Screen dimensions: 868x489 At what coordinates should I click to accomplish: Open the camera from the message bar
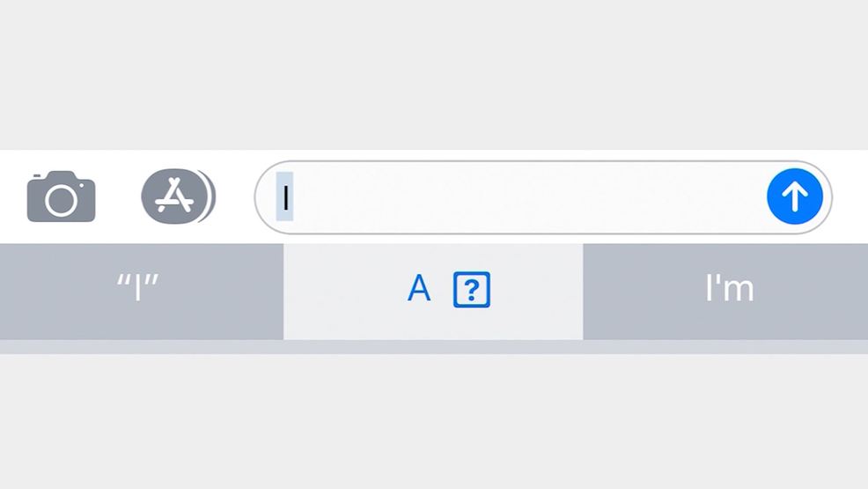coord(61,196)
